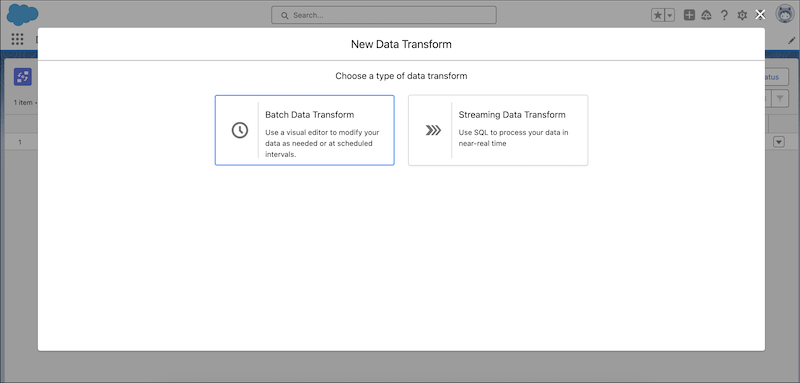Click the 'Use SQL to process your data' description
Viewport: 800px width, 383px height.
click(513, 138)
